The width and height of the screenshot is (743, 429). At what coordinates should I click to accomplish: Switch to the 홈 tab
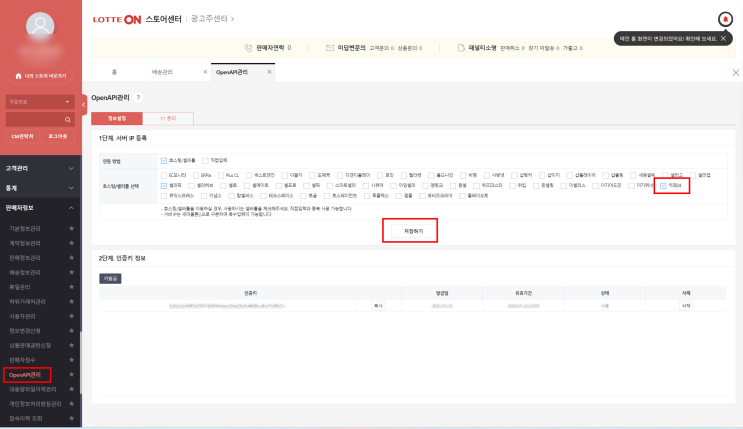pyautogui.click(x=114, y=72)
